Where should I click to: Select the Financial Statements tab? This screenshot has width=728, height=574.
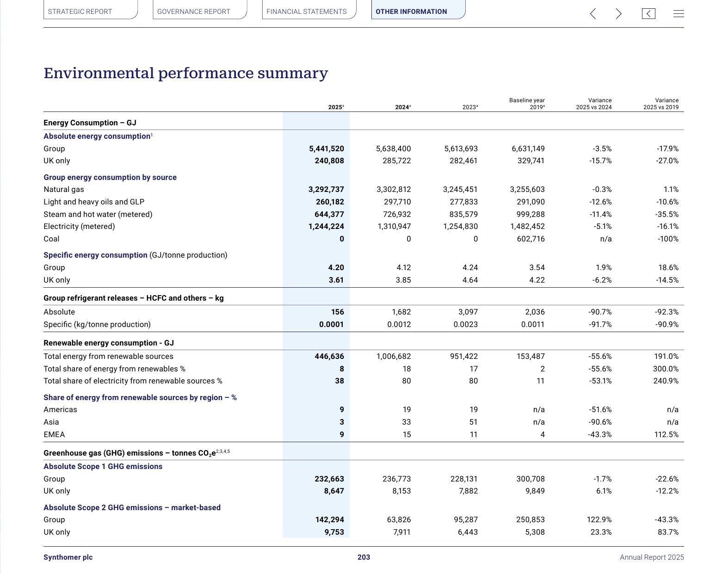click(x=309, y=10)
